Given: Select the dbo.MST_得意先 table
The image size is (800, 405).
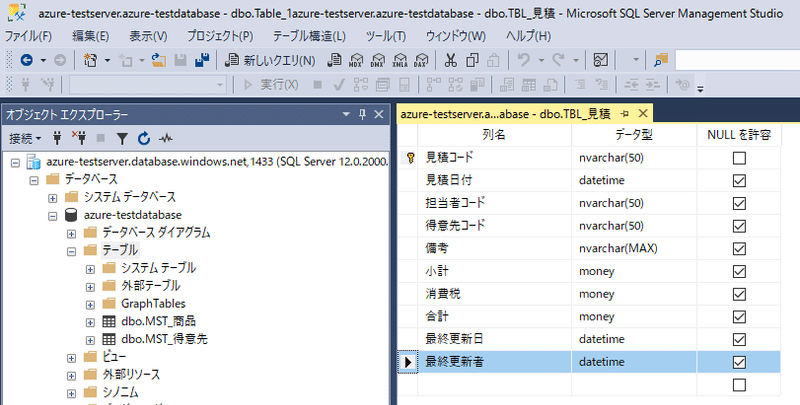Looking at the screenshot, I should (164, 339).
